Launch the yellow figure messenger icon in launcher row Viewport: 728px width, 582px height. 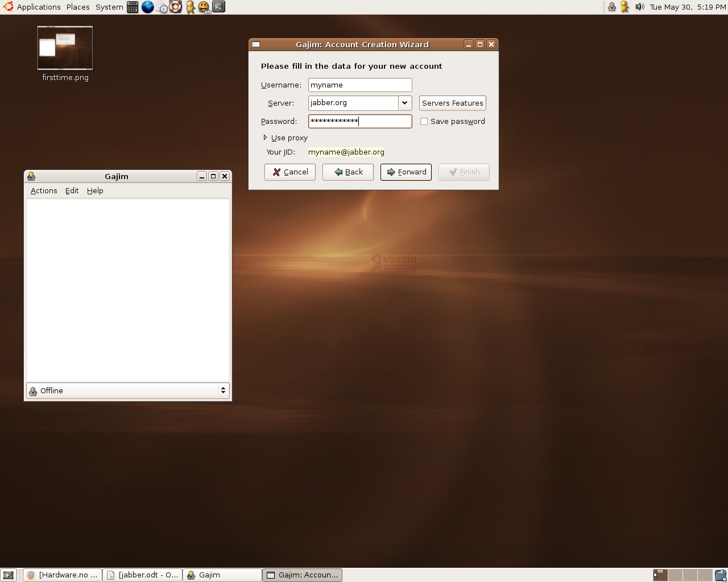191,7
